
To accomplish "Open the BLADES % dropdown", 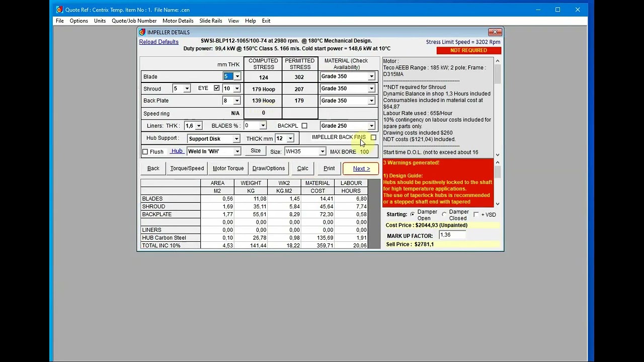I will 263,126.
